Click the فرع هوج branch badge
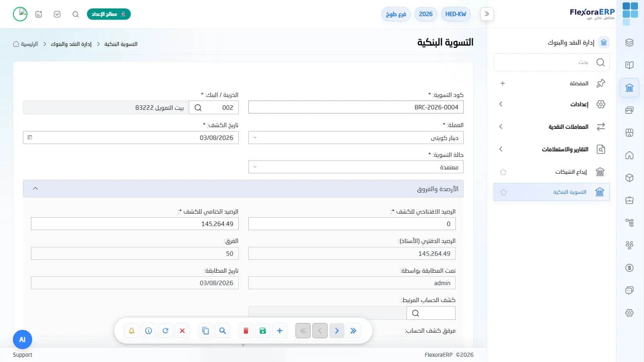The width and height of the screenshot is (644, 362). click(x=396, y=14)
